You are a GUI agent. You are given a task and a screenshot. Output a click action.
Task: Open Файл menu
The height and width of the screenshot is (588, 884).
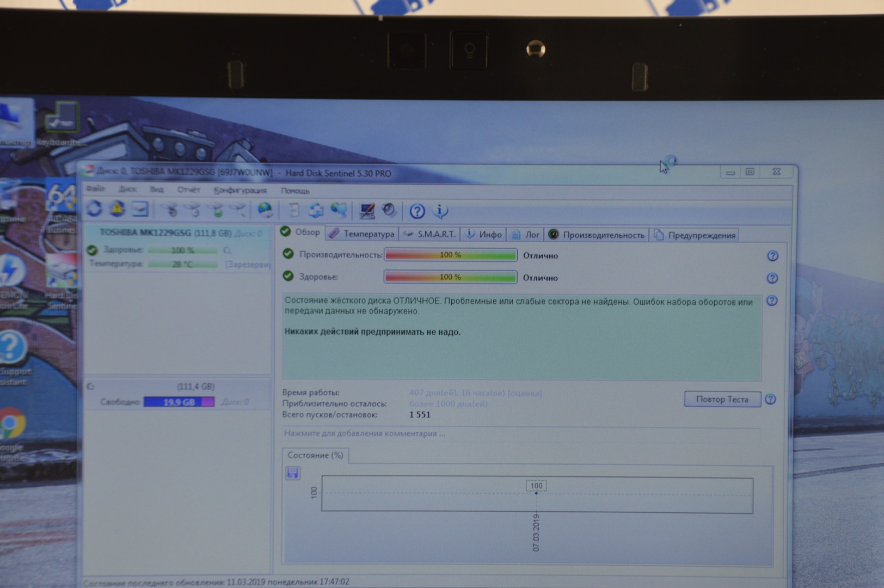tap(95, 188)
